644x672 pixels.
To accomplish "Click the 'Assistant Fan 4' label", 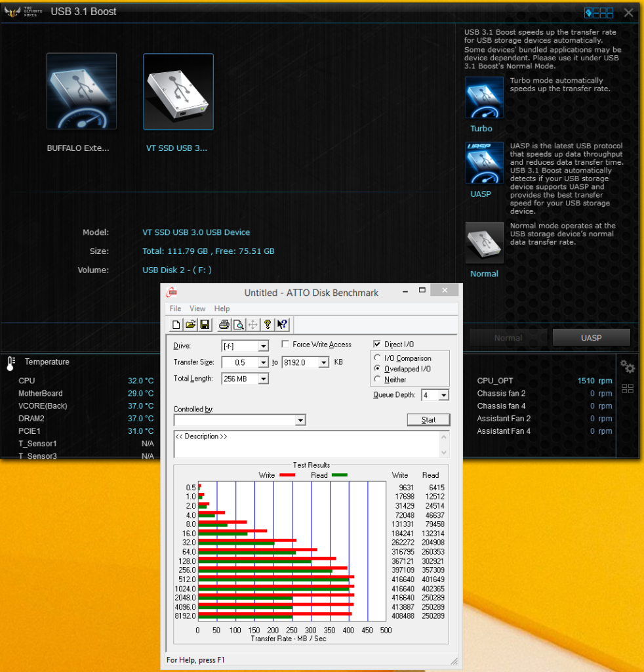I will click(504, 431).
